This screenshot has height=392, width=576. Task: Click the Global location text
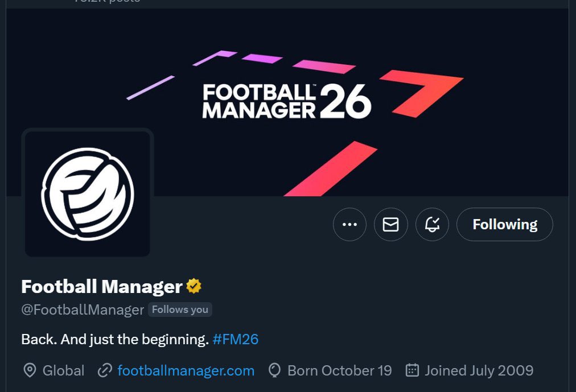click(64, 370)
